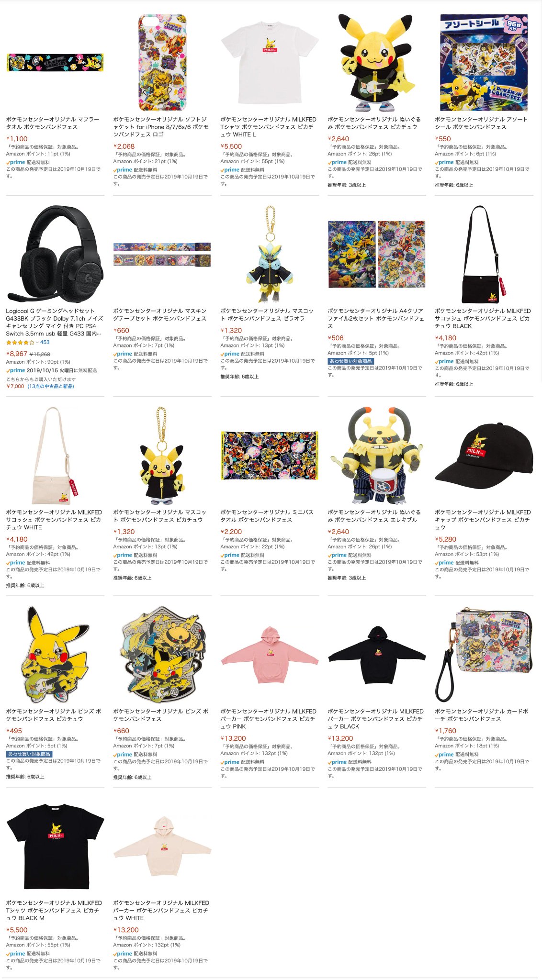The image size is (542, 980).
Task: Open the card pouch product title
Action: pyautogui.click(x=482, y=715)
